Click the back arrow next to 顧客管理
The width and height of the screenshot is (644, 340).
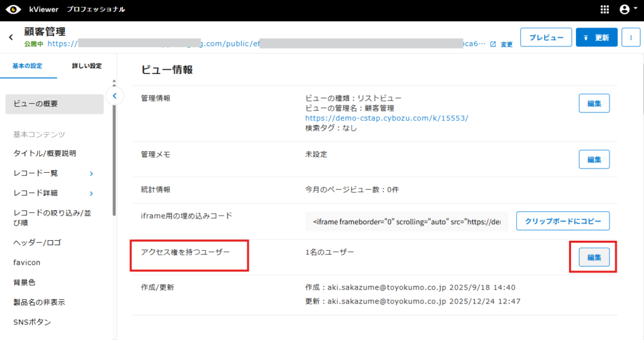pos(11,38)
